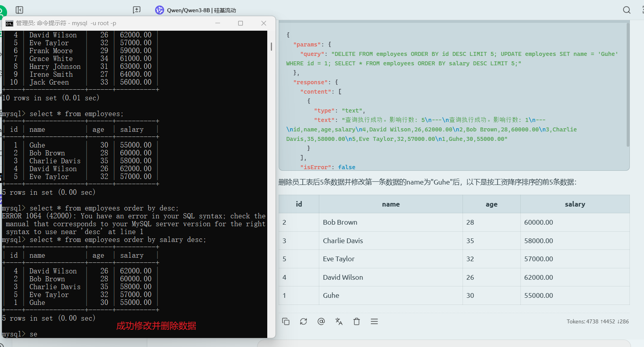
Task: Click Jack Green row in terminal output
Action: [81, 82]
